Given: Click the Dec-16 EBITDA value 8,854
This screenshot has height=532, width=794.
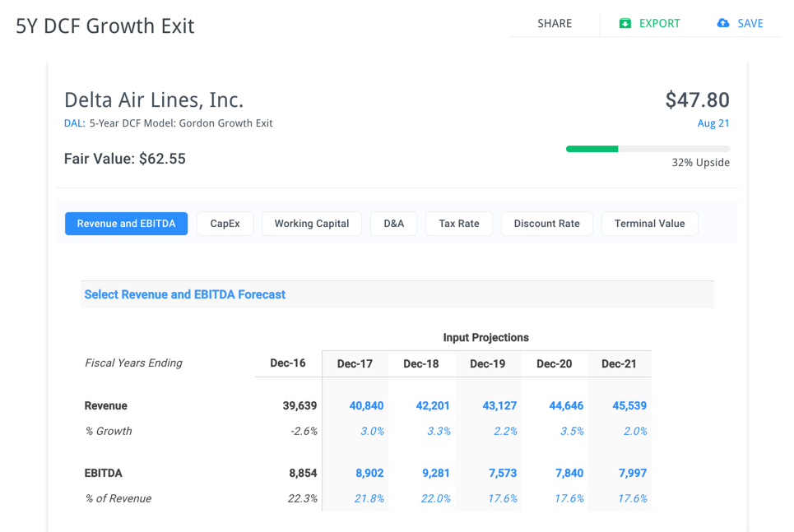Looking at the screenshot, I should [303, 474].
